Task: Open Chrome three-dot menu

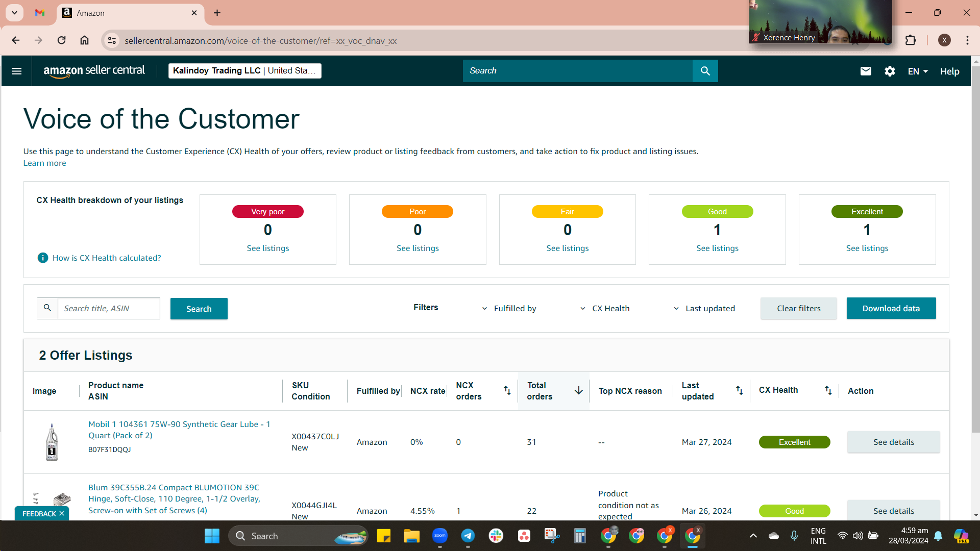Action: pyautogui.click(x=967, y=40)
